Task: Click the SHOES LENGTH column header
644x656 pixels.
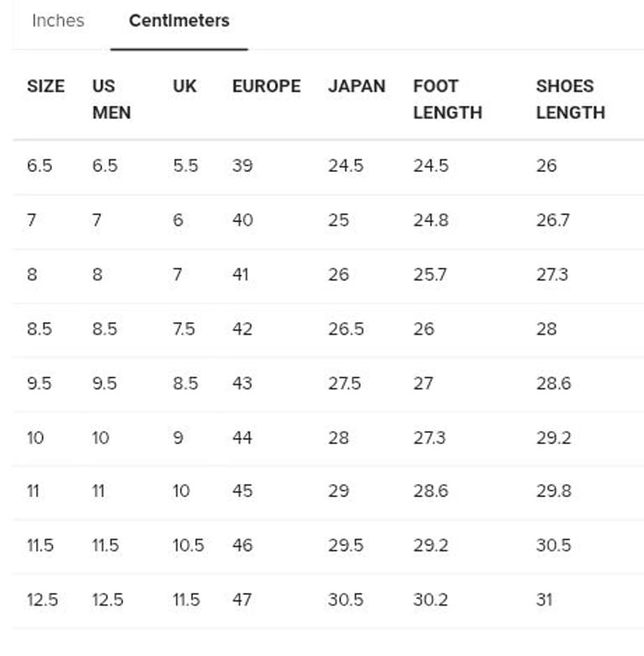Action: [x=570, y=99]
